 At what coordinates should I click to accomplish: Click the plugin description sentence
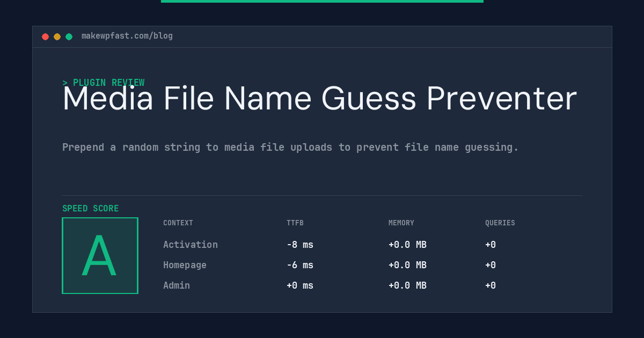coord(290,147)
